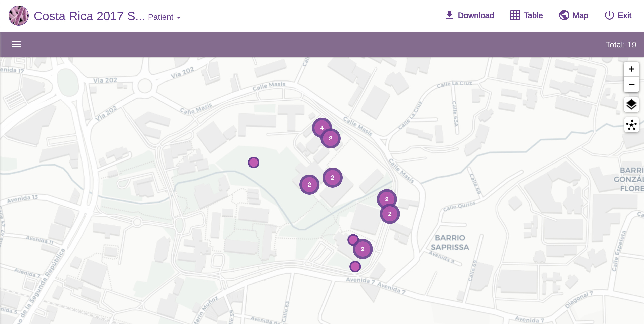Zoom in on the map
The height and width of the screenshot is (324, 644).
click(x=631, y=69)
